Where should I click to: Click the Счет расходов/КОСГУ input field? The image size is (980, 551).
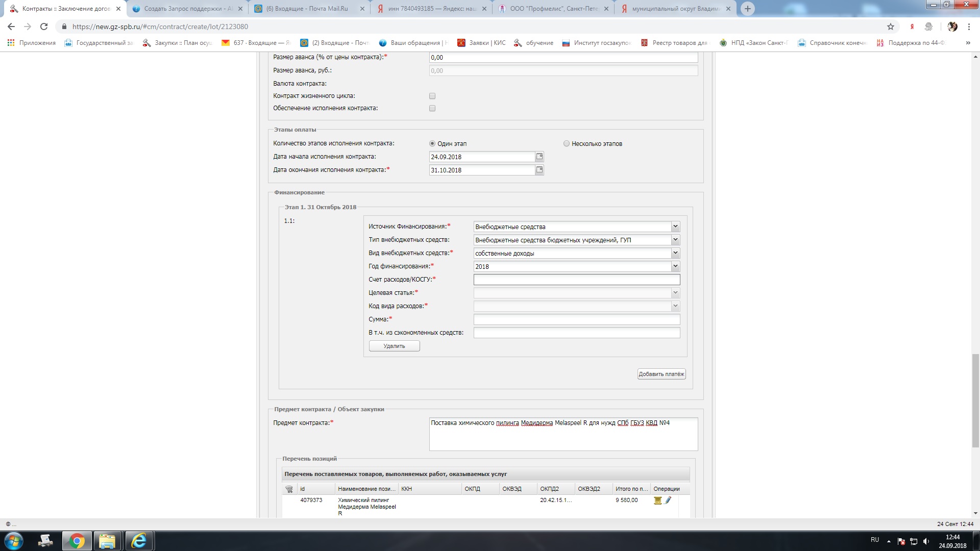(576, 280)
